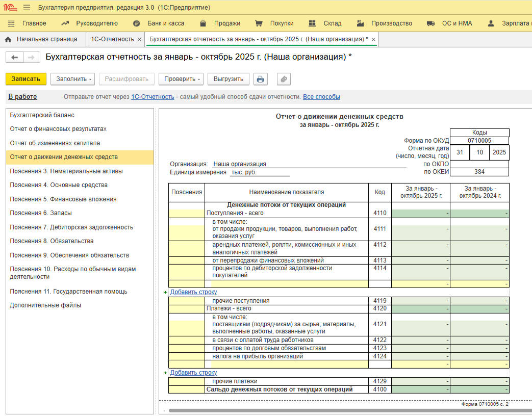Screen dimensions: 532x418
Task: Expand the Заполнить dropdown button
Action: point(74,79)
